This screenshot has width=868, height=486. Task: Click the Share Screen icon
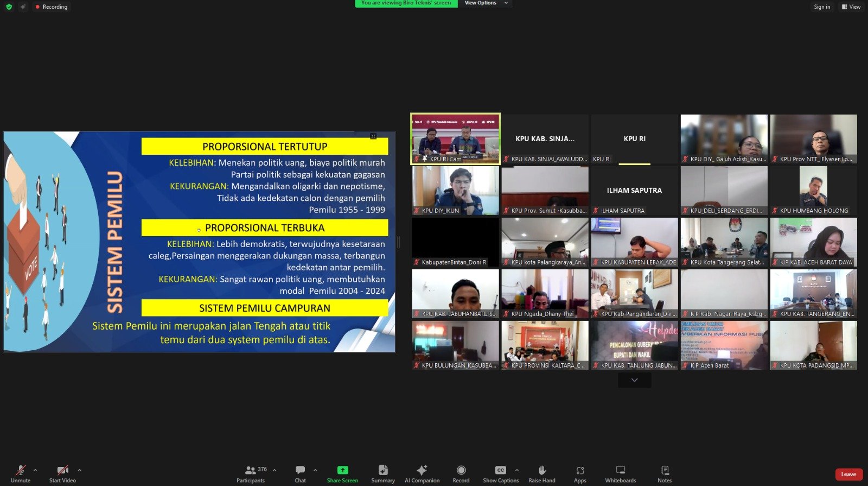pyautogui.click(x=342, y=470)
